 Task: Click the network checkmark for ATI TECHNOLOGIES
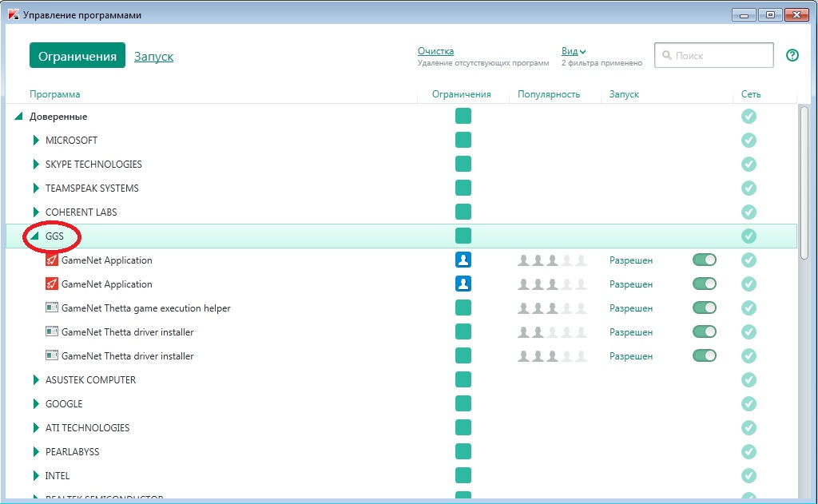[x=749, y=428]
